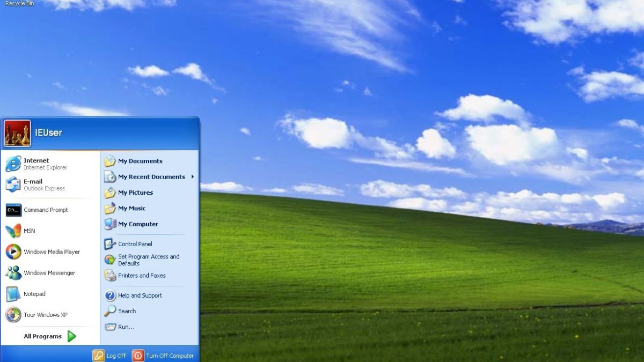Click the Turn Off Computer text
This screenshot has width=644, height=362.
170,356
